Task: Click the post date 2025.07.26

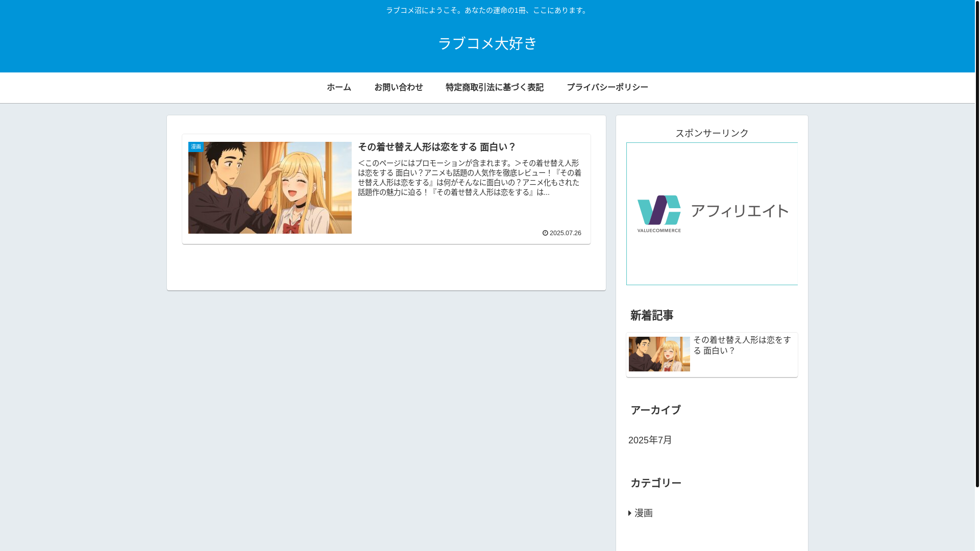Action: click(x=566, y=233)
